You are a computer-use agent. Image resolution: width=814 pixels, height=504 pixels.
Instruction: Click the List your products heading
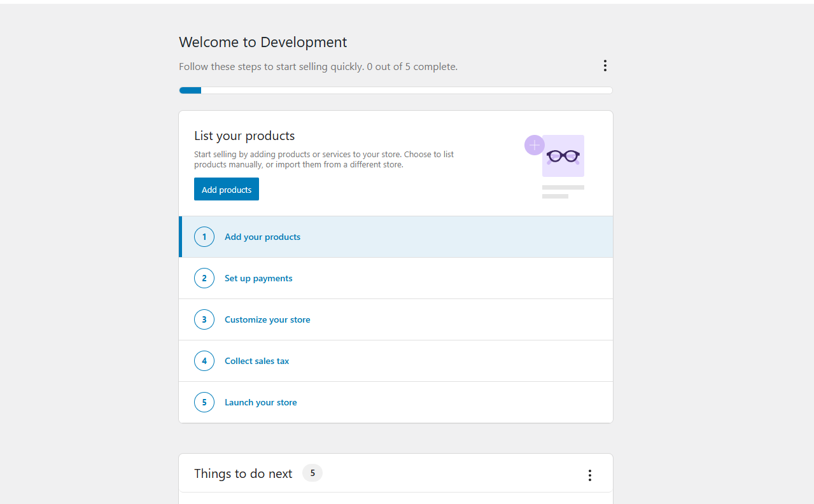tap(244, 136)
